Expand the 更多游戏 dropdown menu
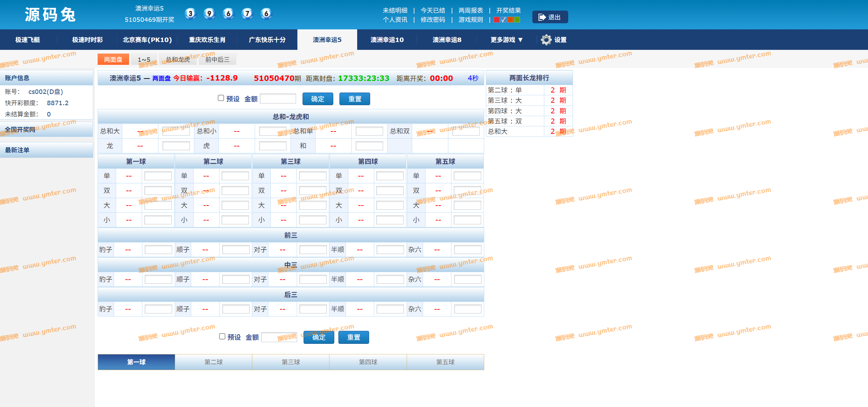The height and width of the screenshot is (407, 868). (x=506, y=40)
